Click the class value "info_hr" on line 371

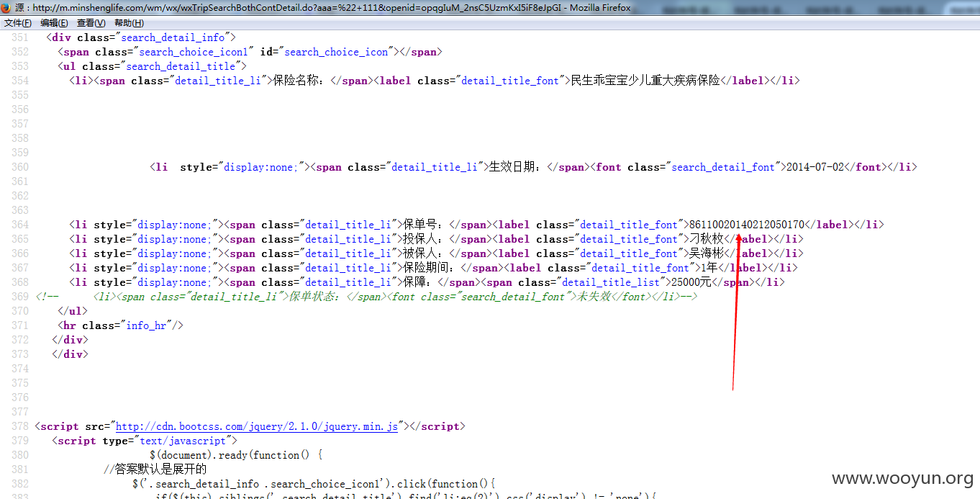(146, 325)
